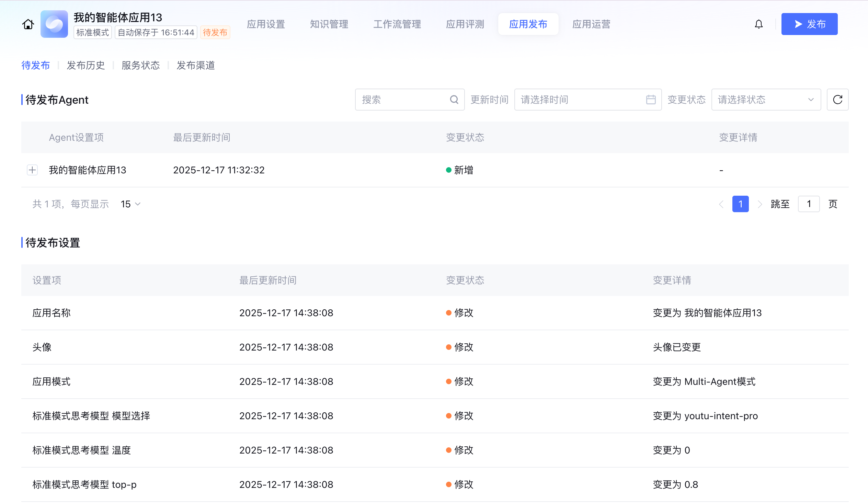Screen dimensions: 868x504
Task: Select page number 1 button
Action: click(740, 204)
